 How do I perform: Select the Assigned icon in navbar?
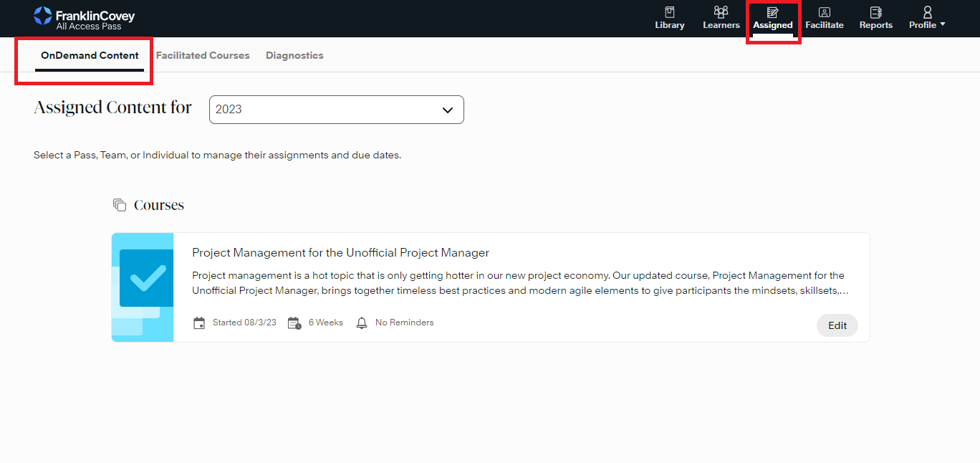coord(772,12)
